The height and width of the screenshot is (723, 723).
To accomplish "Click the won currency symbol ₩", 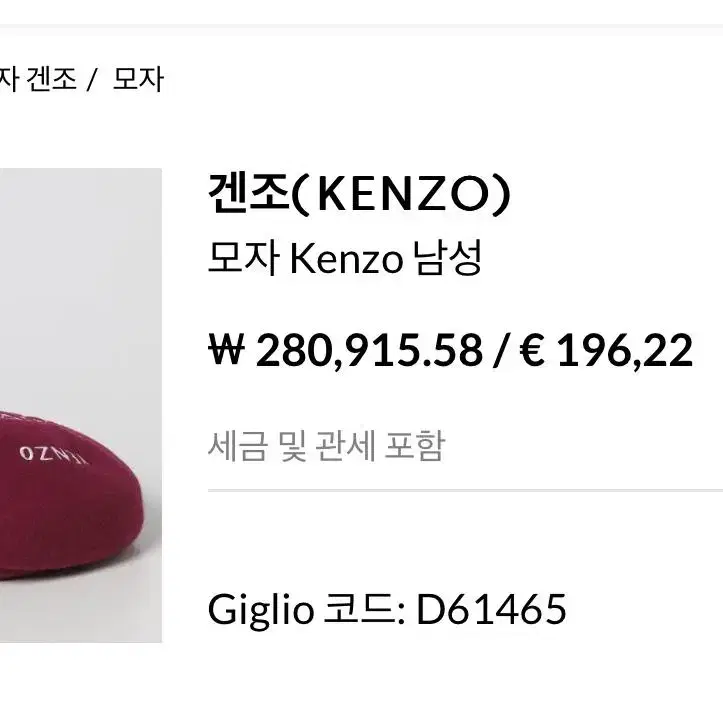I will tap(226, 350).
